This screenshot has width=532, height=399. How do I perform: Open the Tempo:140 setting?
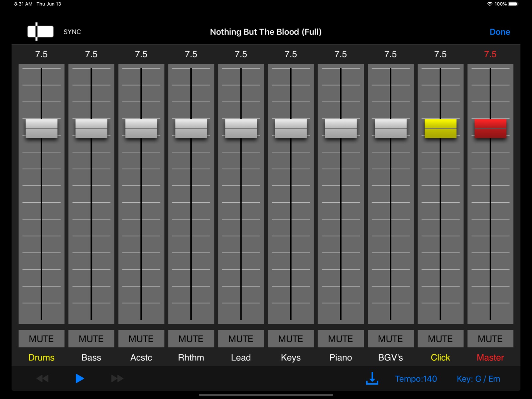416,379
